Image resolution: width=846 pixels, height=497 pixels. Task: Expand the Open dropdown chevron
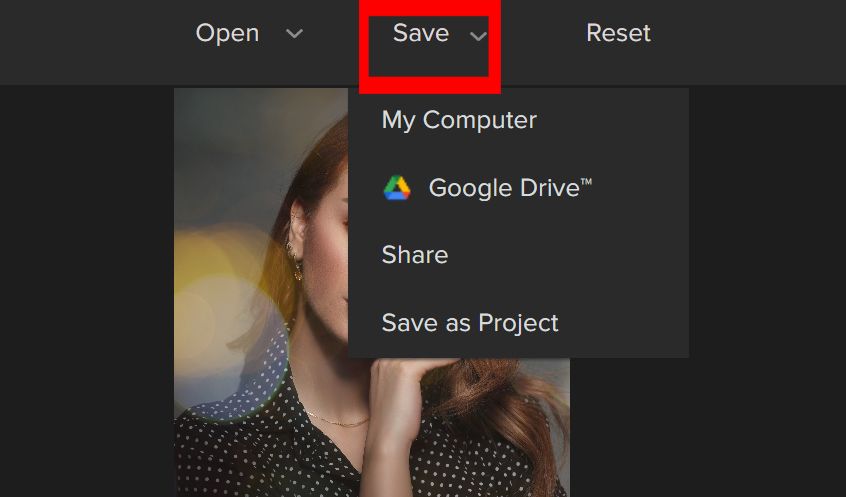pos(294,34)
